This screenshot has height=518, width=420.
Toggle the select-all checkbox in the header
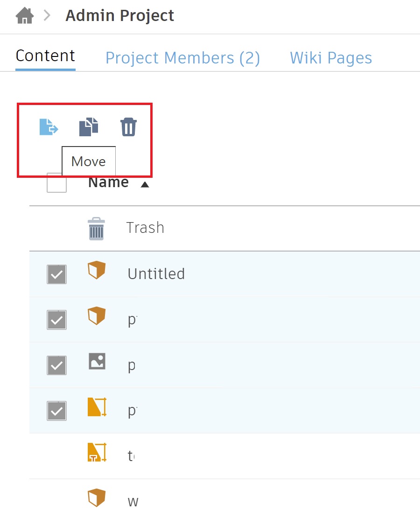click(x=56, y=183)
